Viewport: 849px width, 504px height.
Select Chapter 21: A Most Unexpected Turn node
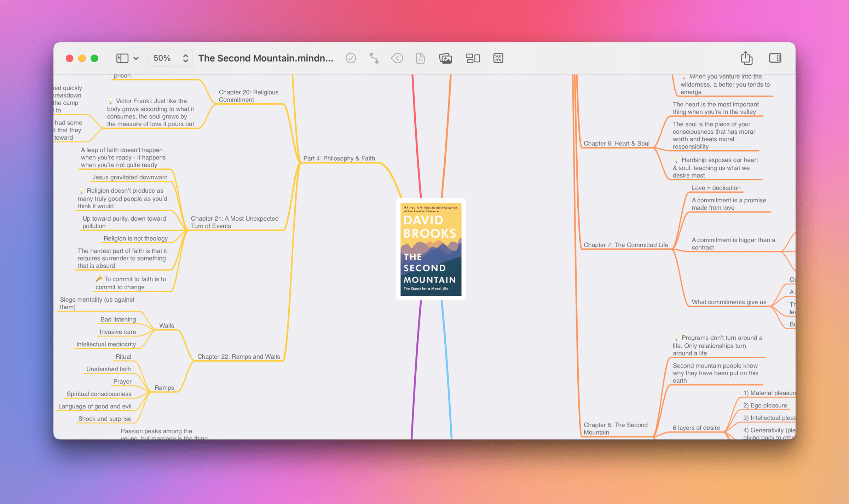[235, 222]
